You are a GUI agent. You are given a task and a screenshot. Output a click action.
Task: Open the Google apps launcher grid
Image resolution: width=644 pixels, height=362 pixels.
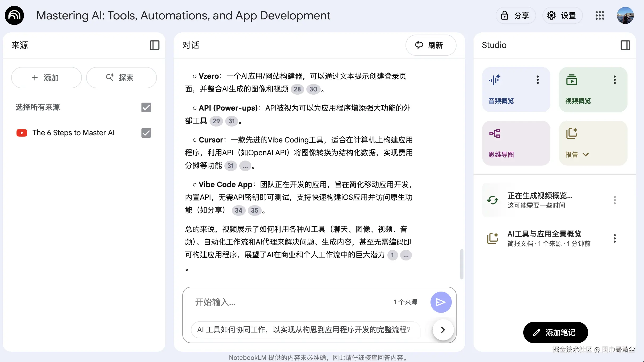pyautogui.click(x=600, y=15)
